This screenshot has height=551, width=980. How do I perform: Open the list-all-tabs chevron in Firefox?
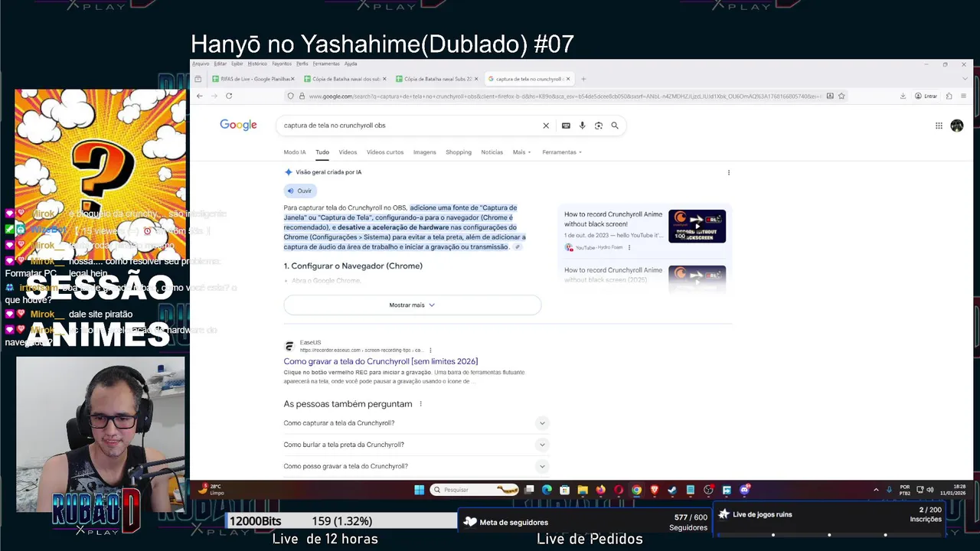click(x=964, y=79)
